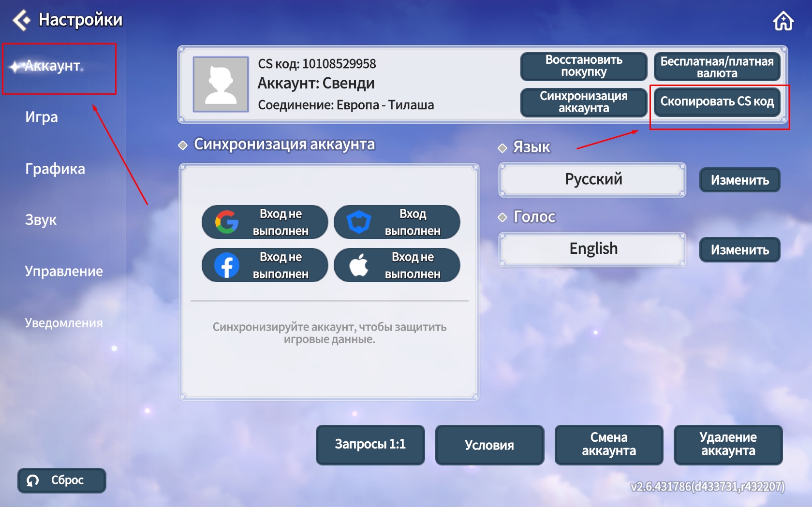Image resolution: width=812 pixels, height=507 pixels.
Task: Click the back arrow next to Настройки
Action: [x=21, y=20]
